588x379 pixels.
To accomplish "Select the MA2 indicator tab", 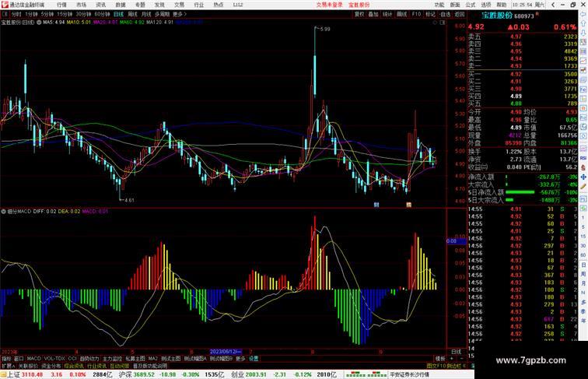I will (153, 359).
